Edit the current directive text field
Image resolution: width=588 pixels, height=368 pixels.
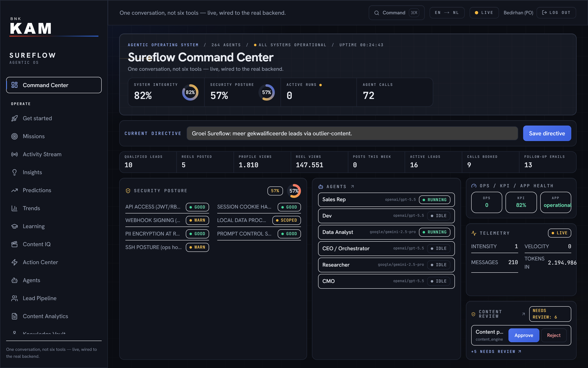(352, 133)
